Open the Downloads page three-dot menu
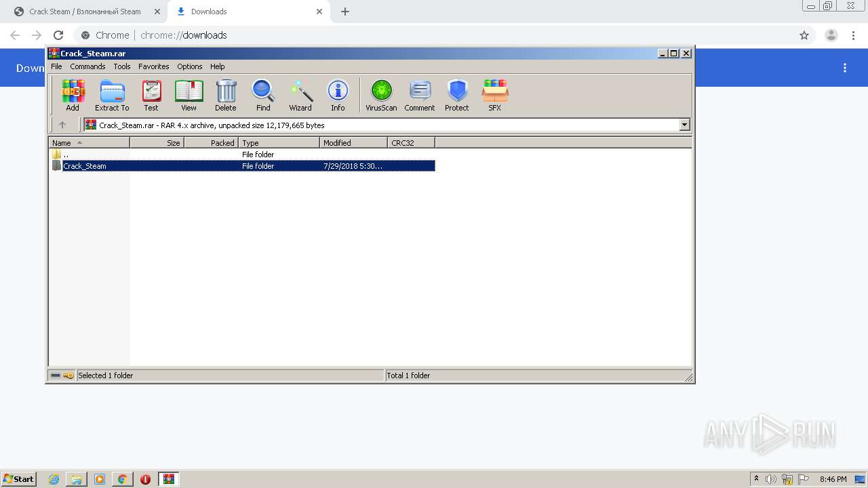The width and height of the screenshot is (868, 488). pos(845,68)
